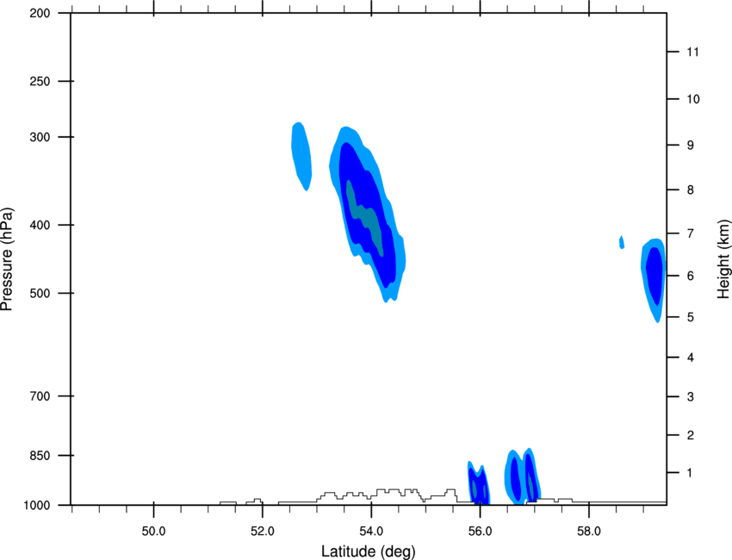Screen dimensions: 732x560
Task: Click the 850 pressure tick label
Action: pos(40,456)
